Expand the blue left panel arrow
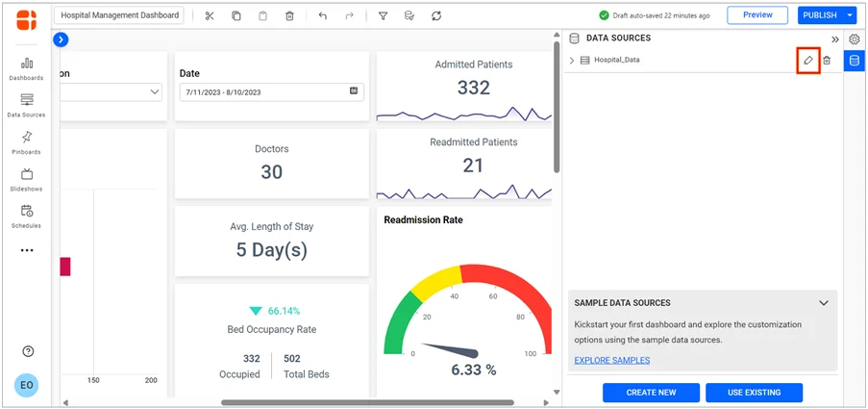 (x=62, y=39)
